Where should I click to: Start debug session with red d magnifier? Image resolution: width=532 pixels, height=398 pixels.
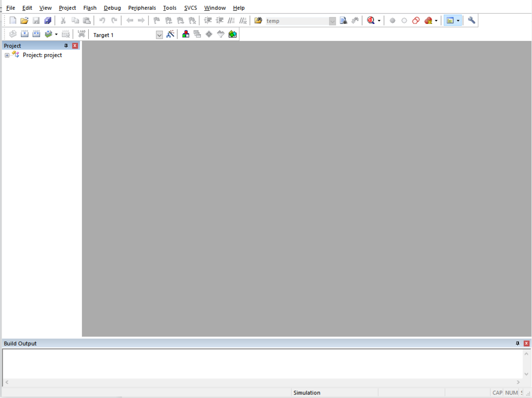click(x=371, y=20)
